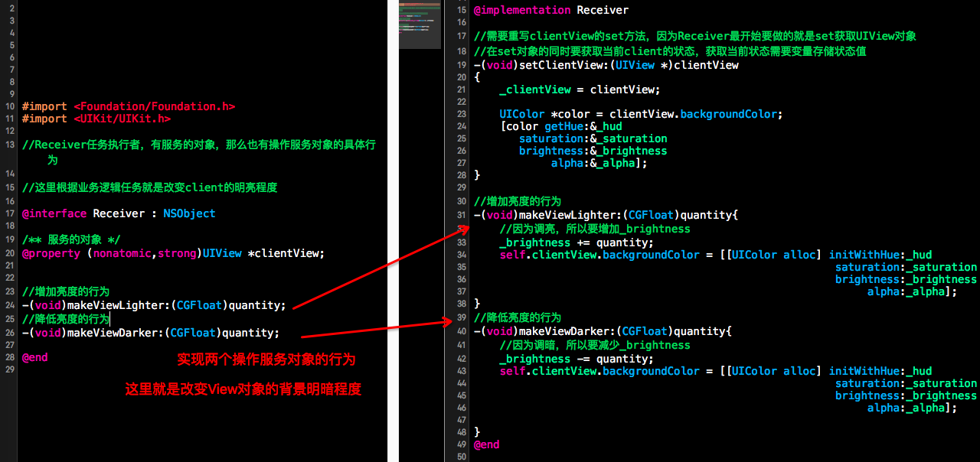980x462 pixels.
Task: Click the code minimap thumbnail
Action: 419,25
